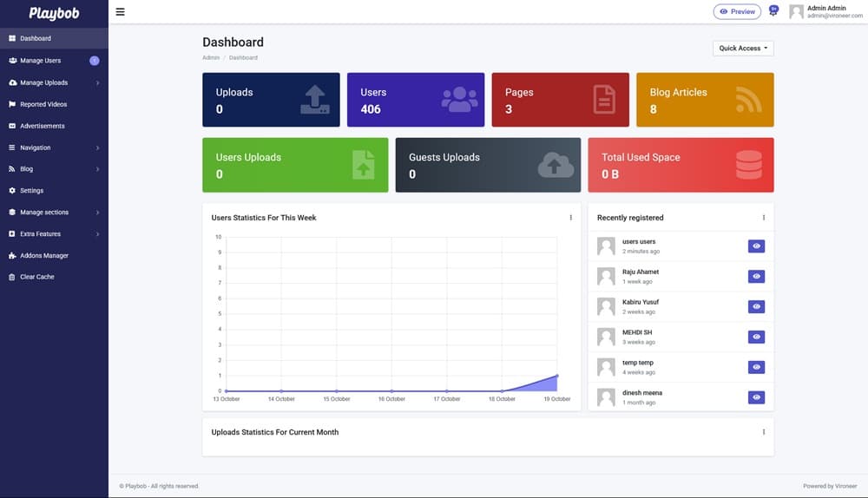Open the Users Statistics three-dot options menu
Image resolution: width=868 pixels, height=498 pixels.
pyautogui.click(x=570, y=218)
